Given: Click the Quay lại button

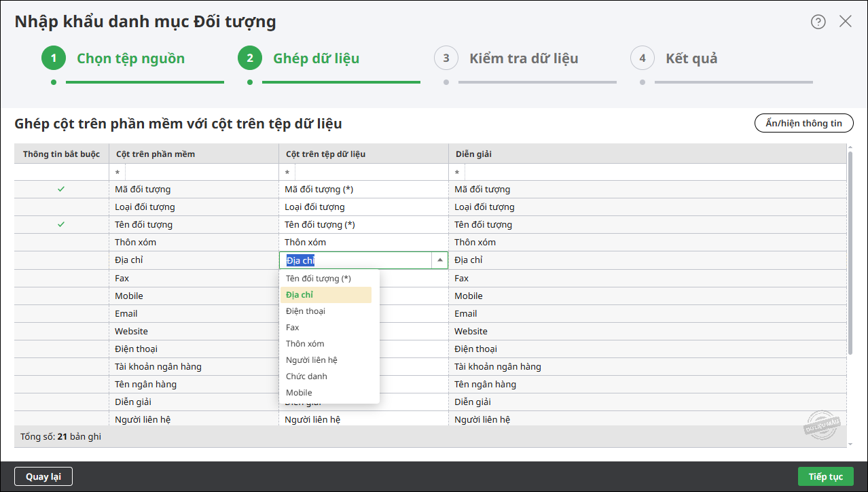Looking at the screenshot, I should [x=43, y=476].
